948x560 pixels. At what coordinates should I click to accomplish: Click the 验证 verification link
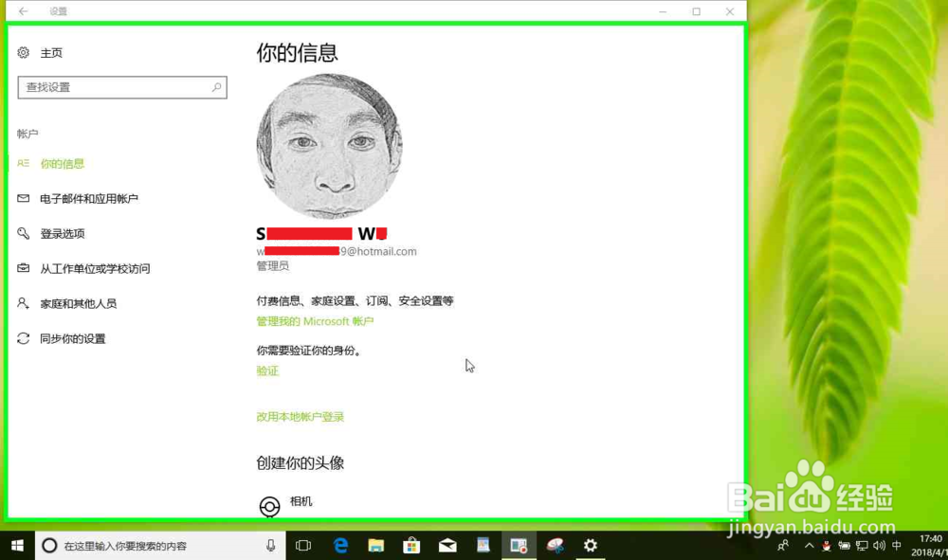click(x=266, y=370)
